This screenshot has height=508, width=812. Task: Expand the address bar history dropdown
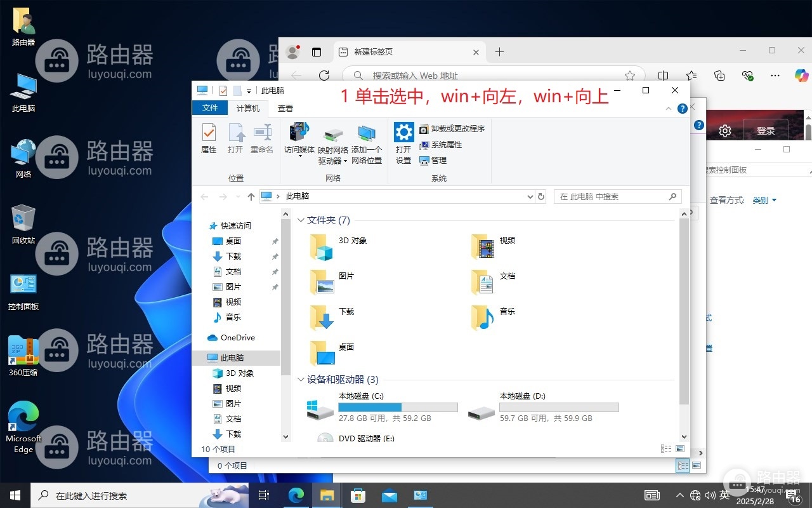[x=530, y=197]
